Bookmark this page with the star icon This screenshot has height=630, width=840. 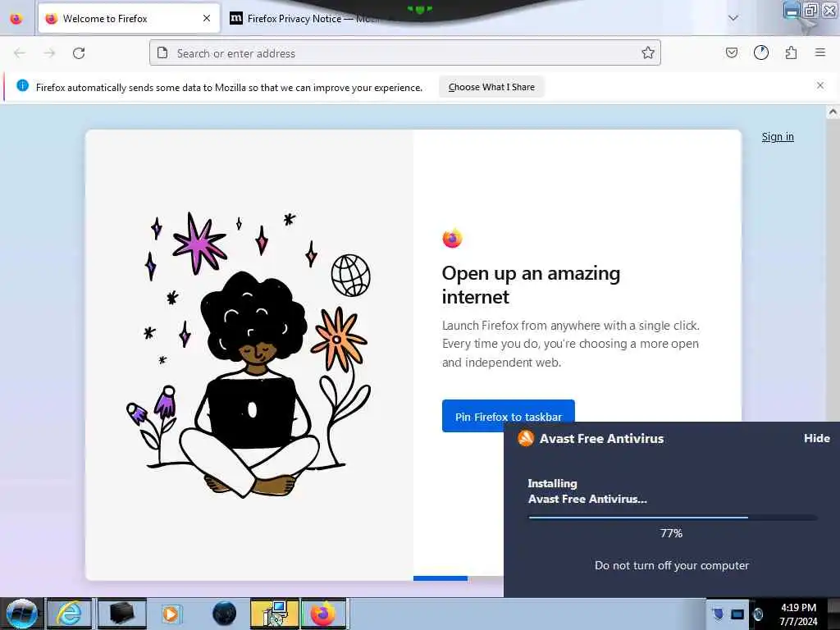648,52
